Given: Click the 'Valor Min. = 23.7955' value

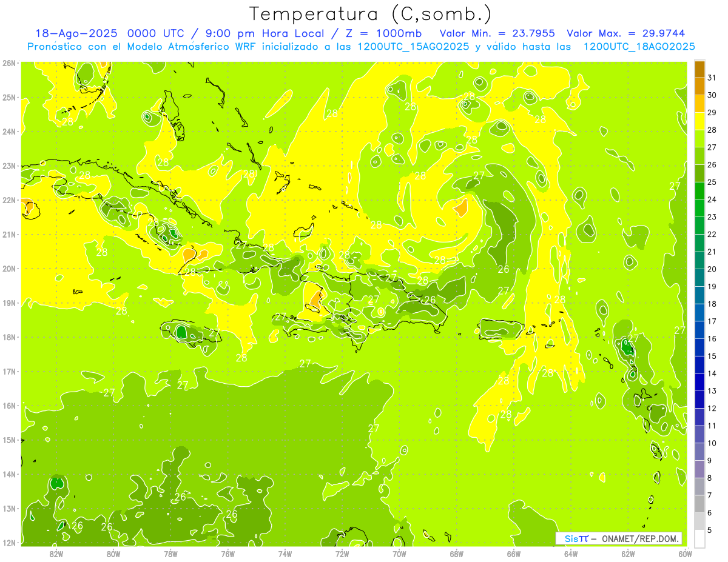Looking at the screenshot, I should (497, 33).
